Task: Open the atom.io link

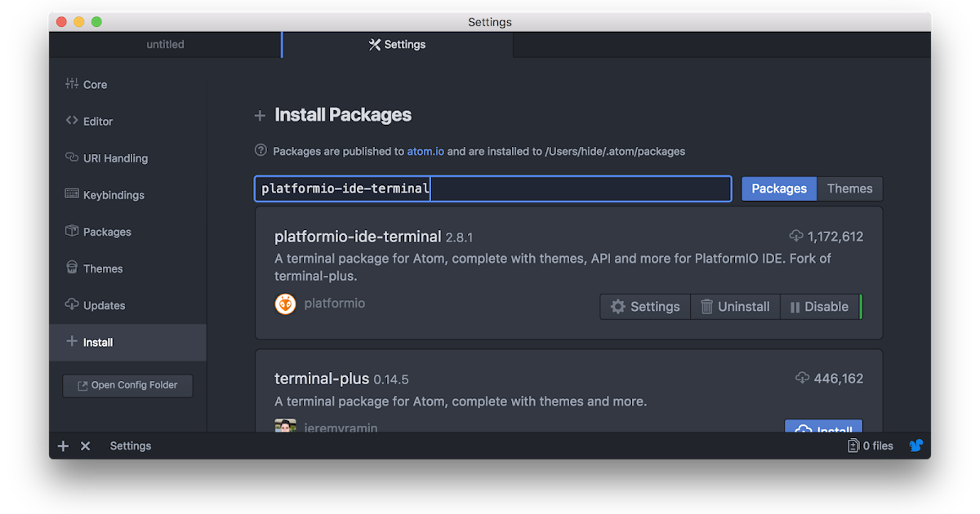Action: pyautogui.click(x=425, y=151)
